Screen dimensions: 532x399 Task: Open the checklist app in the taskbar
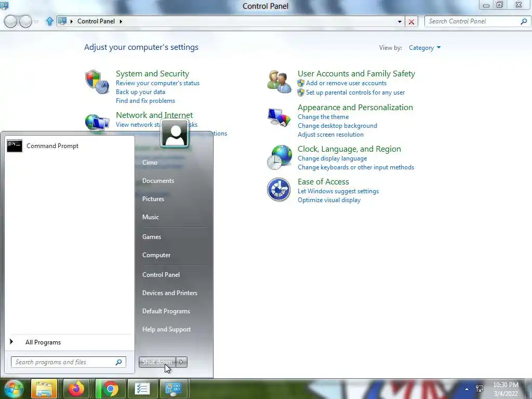coord(142,389)
